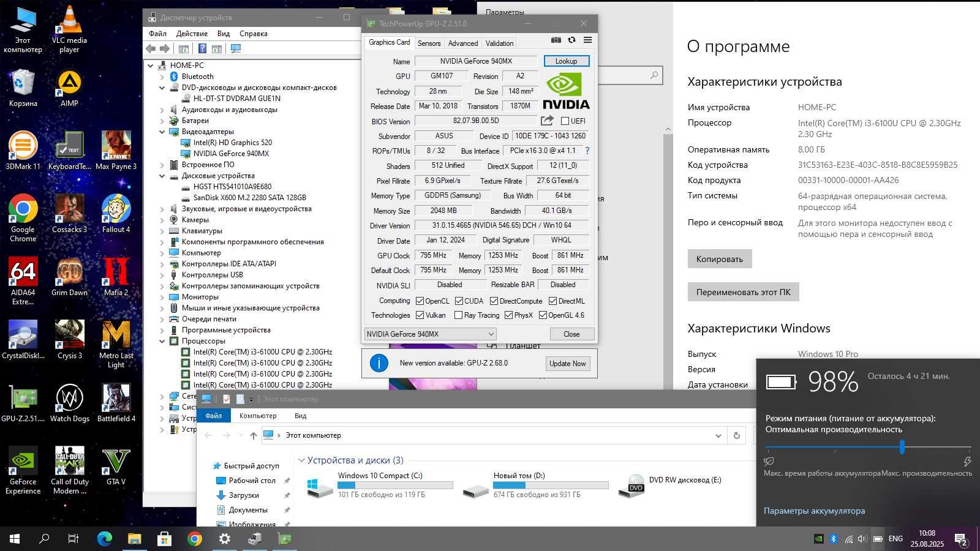The width and height of the screenshot is (980, 551).
Task: Switch to the Advanced tab in GPU-Z
Action: tap(463, 43)
